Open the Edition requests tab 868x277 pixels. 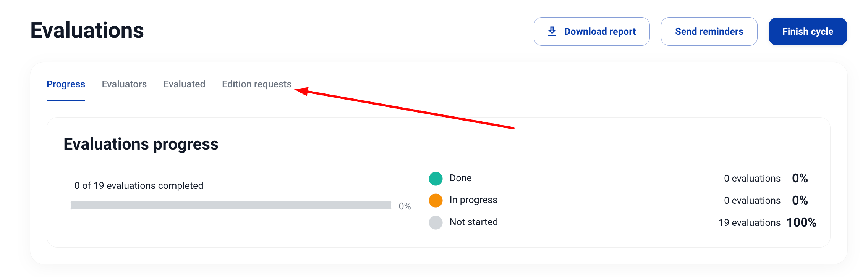pyautogui.click(x=257, y=84)
